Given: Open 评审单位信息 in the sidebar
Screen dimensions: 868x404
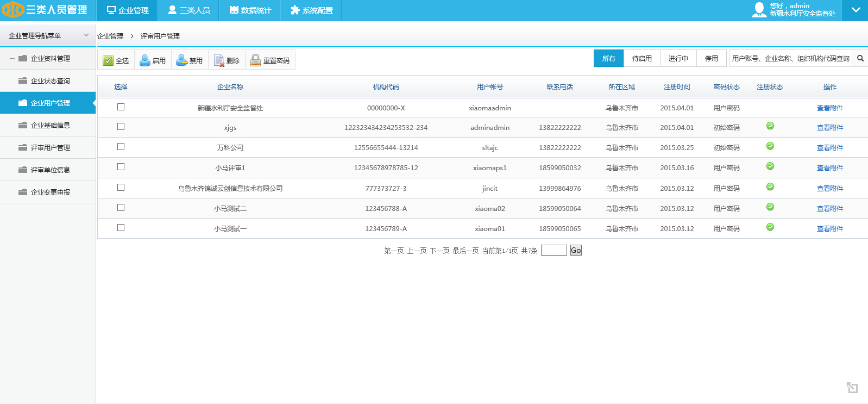Looking at the screenshot, I should point(50,170).
